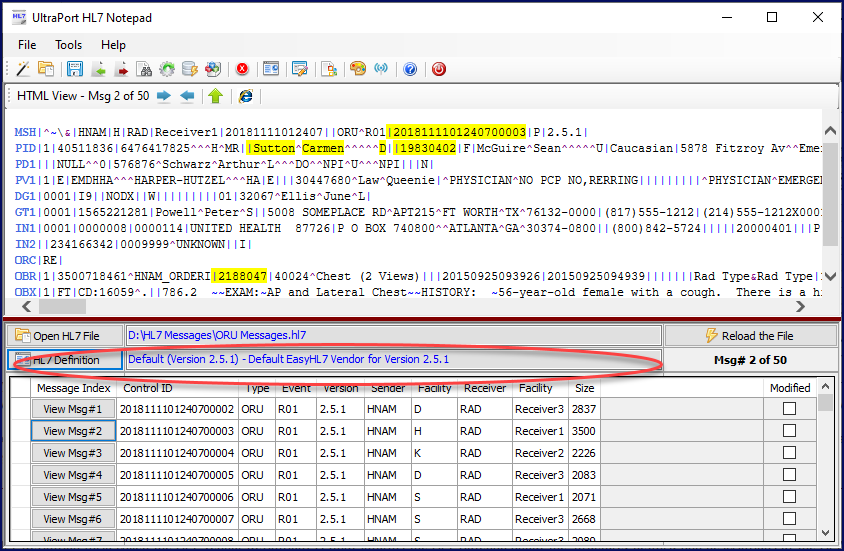Open the File menu
The height and width of the screenshot is (551, 844).
tap(27, 45)
